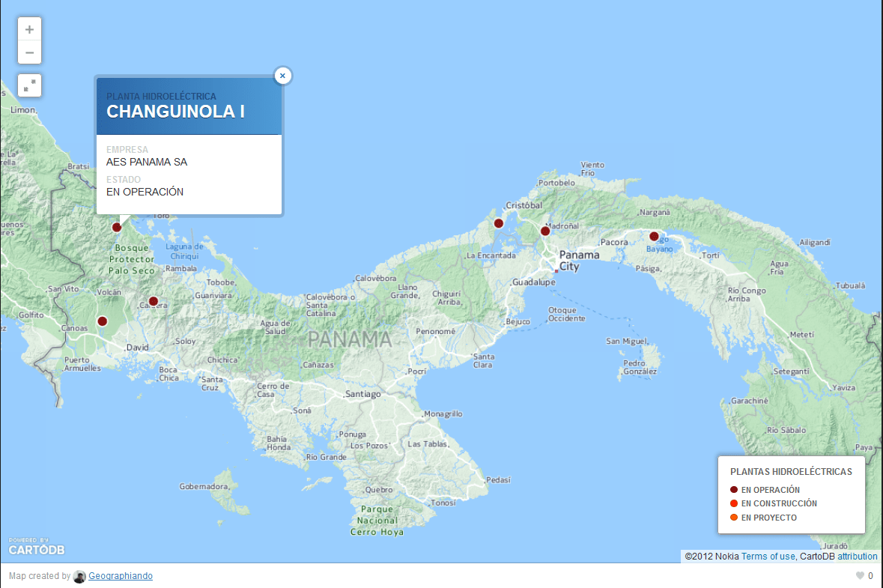Click the Las Tablas map label

click(x=428, y=444)
